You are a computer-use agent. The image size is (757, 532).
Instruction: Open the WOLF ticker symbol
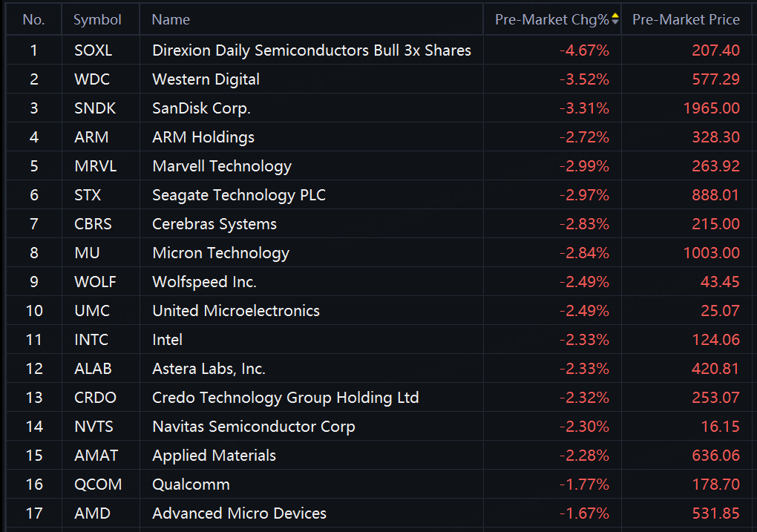[x=95, y=282]
